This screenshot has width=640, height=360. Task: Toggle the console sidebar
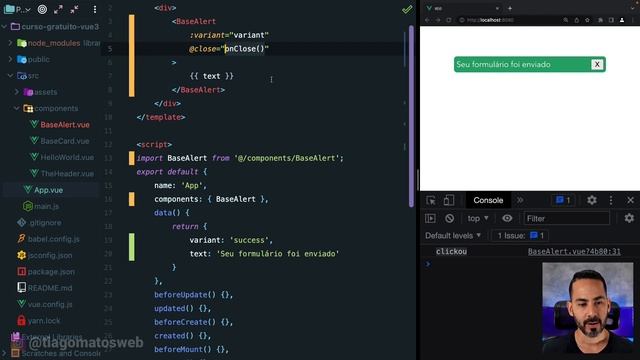pos(430,218)
